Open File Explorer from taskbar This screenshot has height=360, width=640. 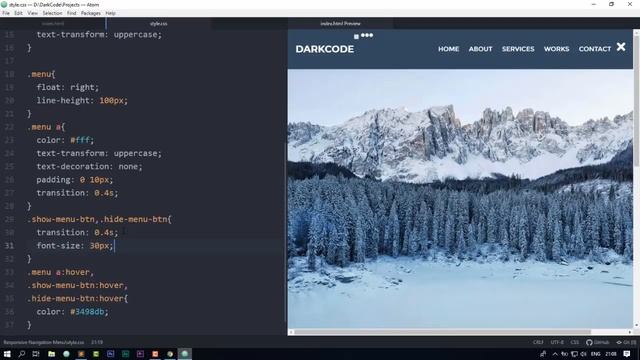click(x=51, y=354)
